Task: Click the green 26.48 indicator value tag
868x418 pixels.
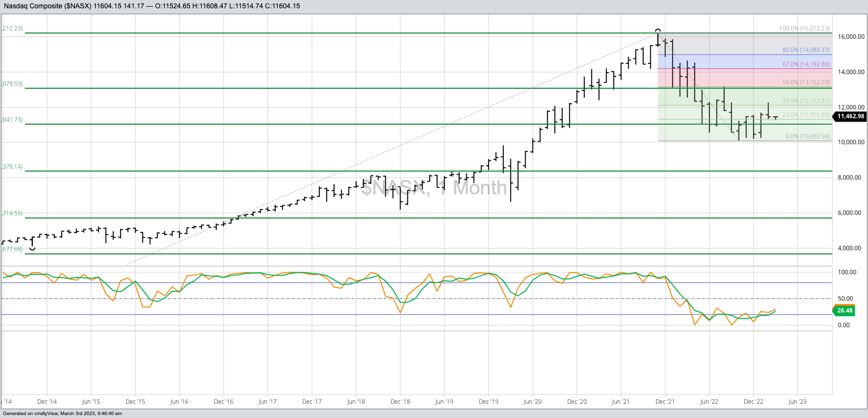Action: pyautogui.click(x=844, y=311)
